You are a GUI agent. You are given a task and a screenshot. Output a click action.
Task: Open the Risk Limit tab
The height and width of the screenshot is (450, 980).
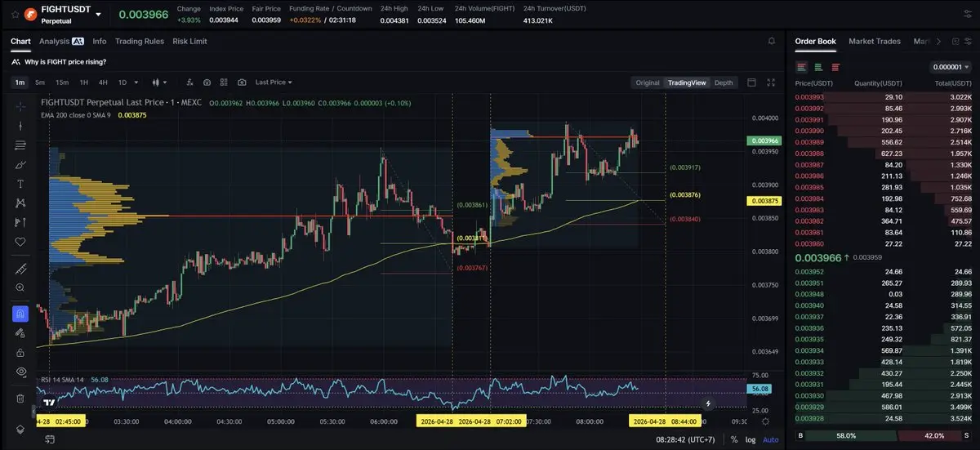pyautogui.click(x=189, y=41)
